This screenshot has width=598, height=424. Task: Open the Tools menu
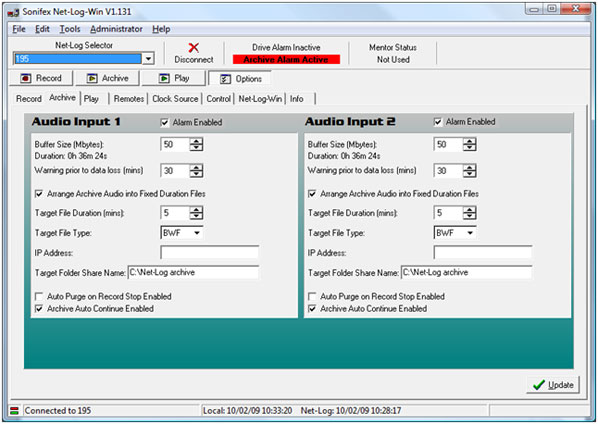coord(70,29)
